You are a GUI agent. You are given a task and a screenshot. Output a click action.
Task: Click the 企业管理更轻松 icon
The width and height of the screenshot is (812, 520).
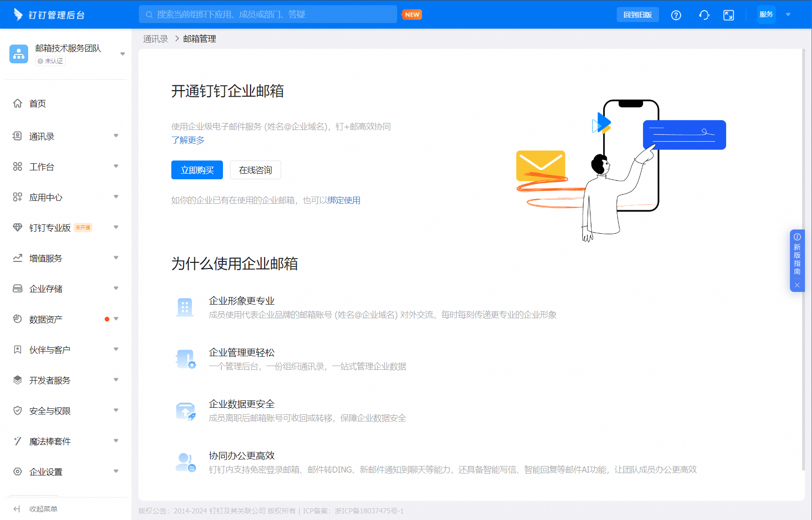coord(185,359)
